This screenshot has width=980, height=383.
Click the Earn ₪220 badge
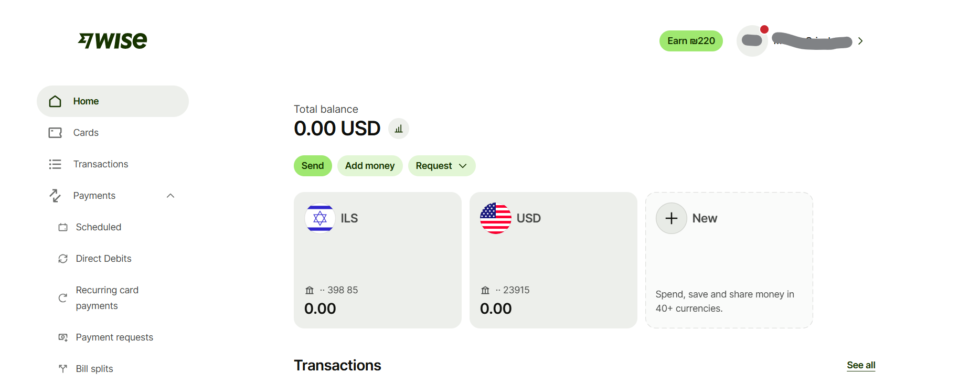tap(691, 41)
